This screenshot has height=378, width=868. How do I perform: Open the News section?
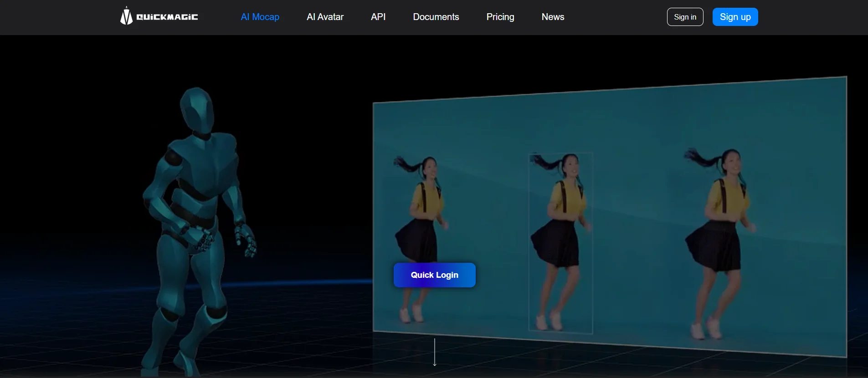coord(553,17)
